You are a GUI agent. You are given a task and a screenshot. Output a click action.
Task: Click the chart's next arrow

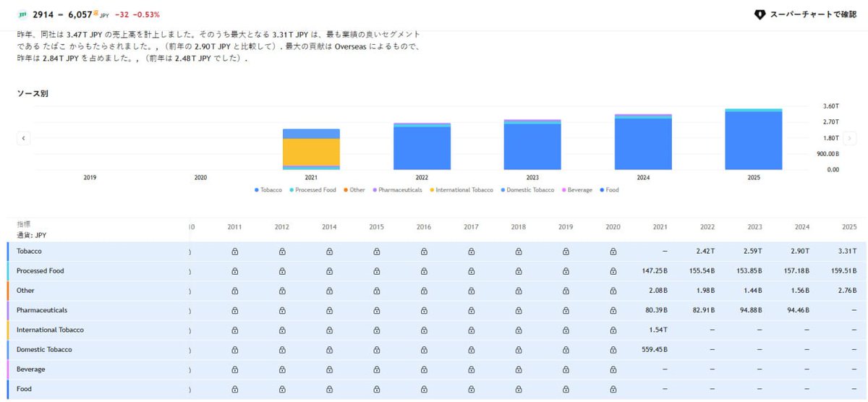click(851, 138)
